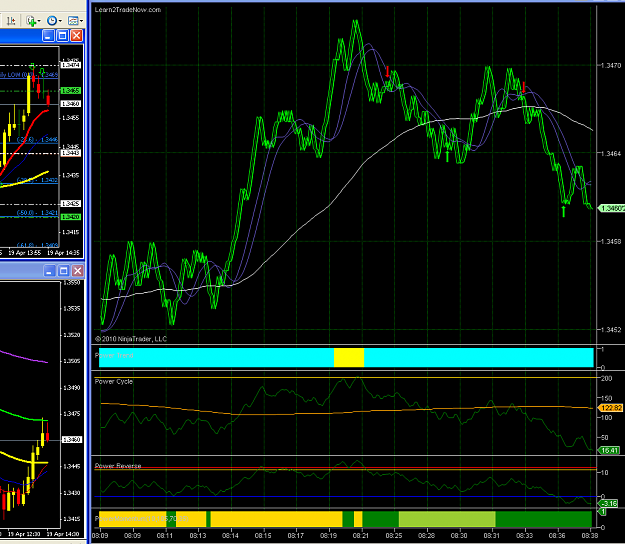Click the 1.3452 price axis label
The width and height of the screenshot is (625, 544).
coord(611,330)
